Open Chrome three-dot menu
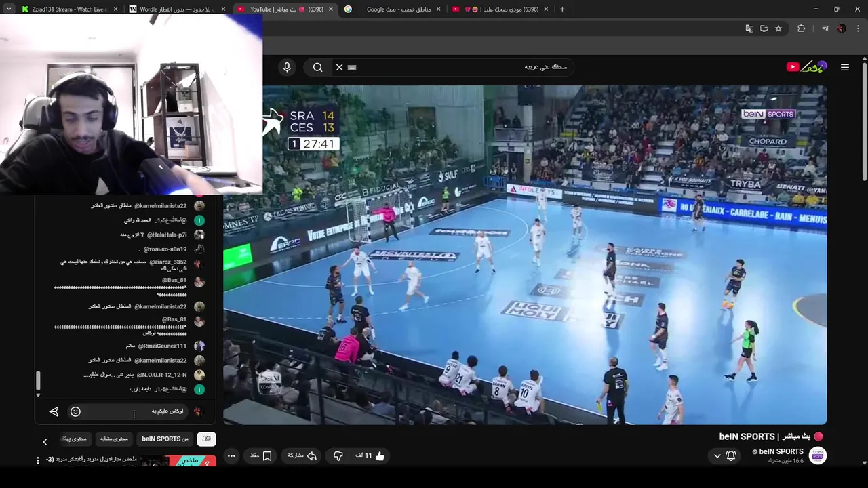The height and width of the screenshot is (488, 868). point(856,28)
